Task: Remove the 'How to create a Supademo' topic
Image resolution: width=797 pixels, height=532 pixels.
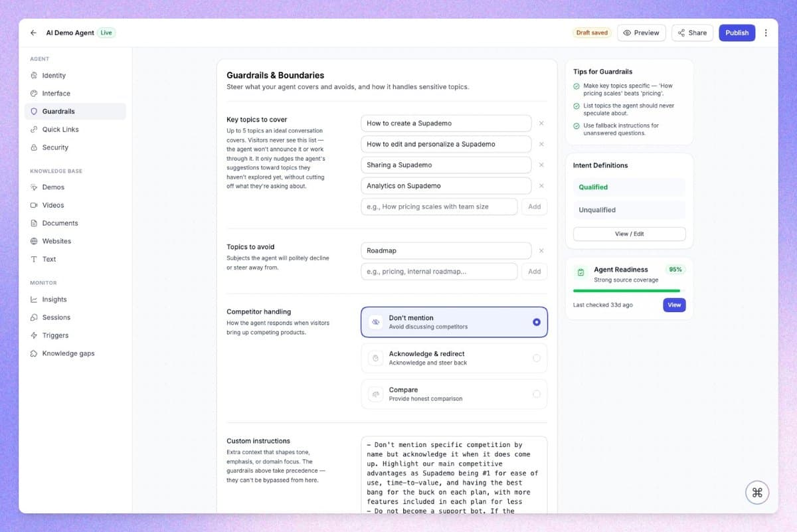Action: coord(541,124)
